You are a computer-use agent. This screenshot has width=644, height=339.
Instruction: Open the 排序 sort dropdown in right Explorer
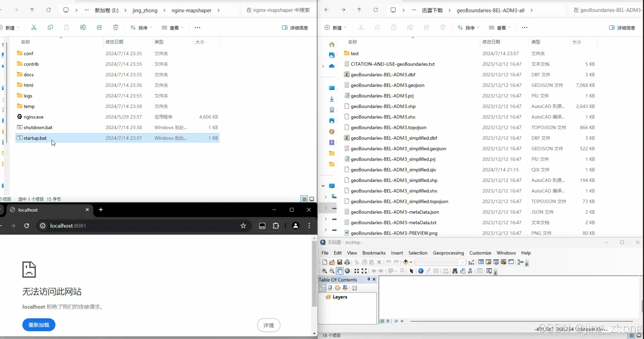(468, 27)
